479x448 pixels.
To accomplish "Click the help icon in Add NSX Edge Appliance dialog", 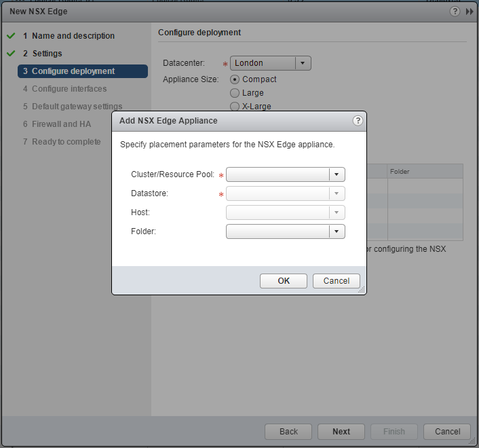I will pos(358,121).
